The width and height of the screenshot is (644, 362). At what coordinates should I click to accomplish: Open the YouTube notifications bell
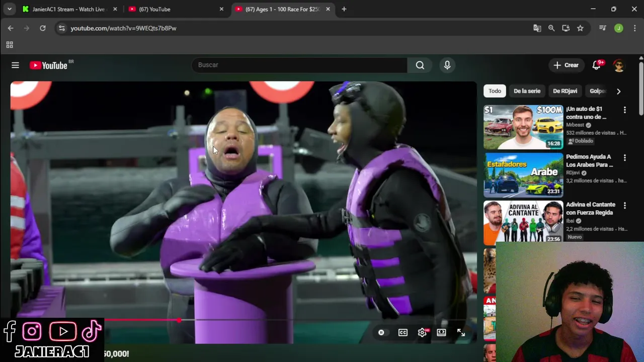pos(596,65)
